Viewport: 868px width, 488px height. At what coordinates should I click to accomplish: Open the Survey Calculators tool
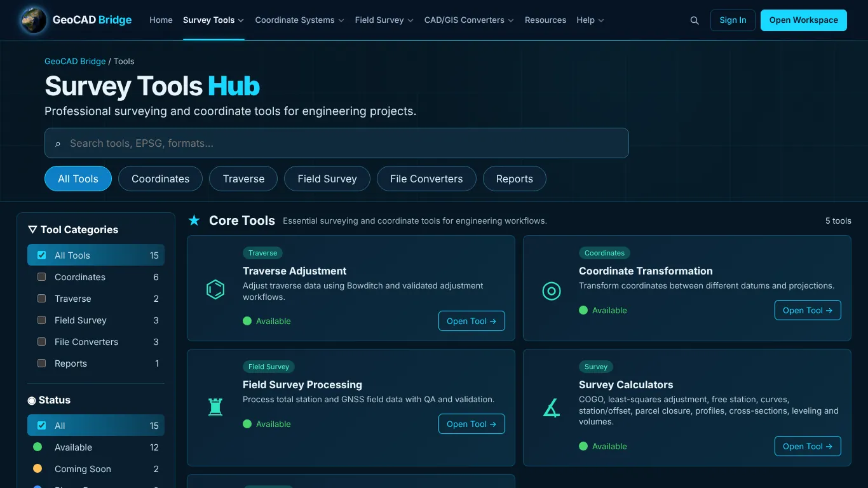(x=808, y=446)
